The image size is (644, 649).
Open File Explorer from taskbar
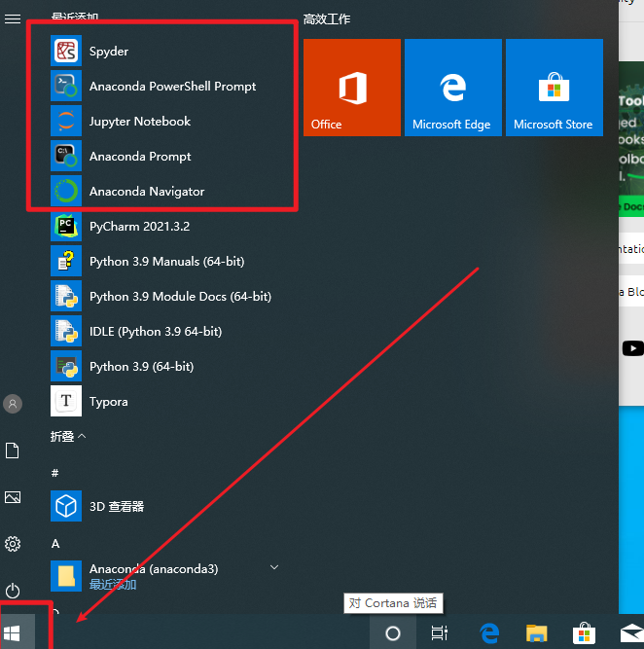536,633
